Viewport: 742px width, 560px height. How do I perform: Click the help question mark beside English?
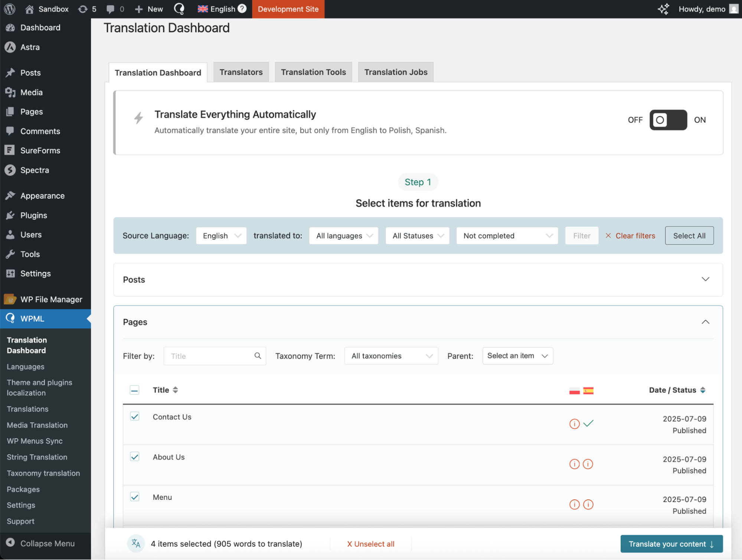point(242,9)
